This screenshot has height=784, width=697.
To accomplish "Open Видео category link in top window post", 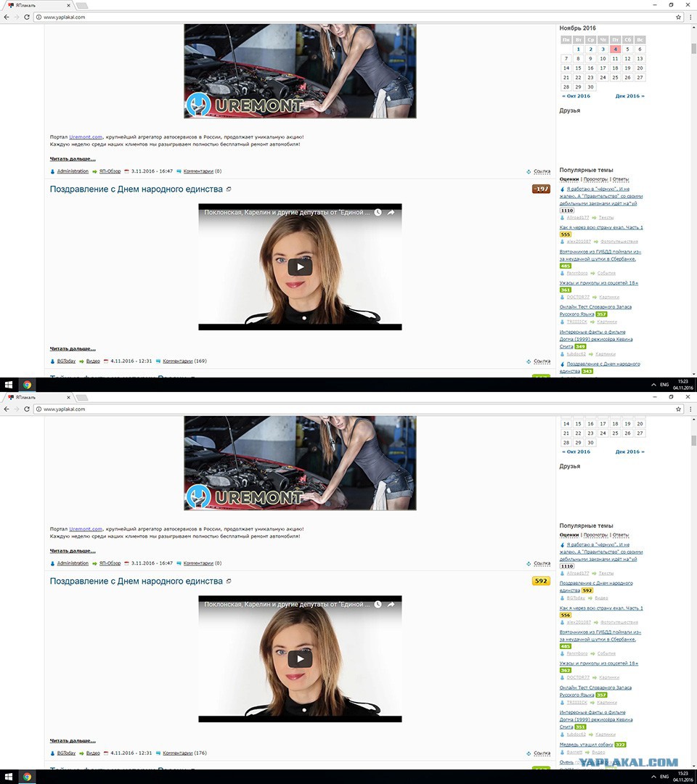I will click(93, 361).
